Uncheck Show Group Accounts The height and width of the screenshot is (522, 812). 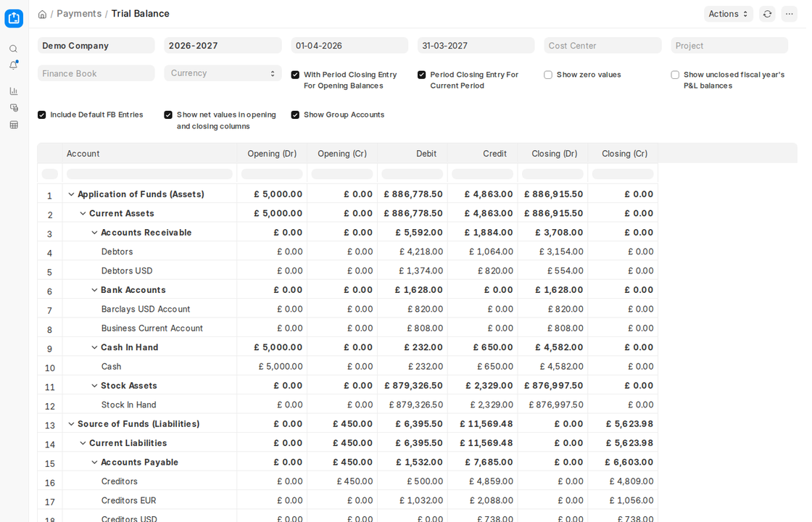(295, 115)
